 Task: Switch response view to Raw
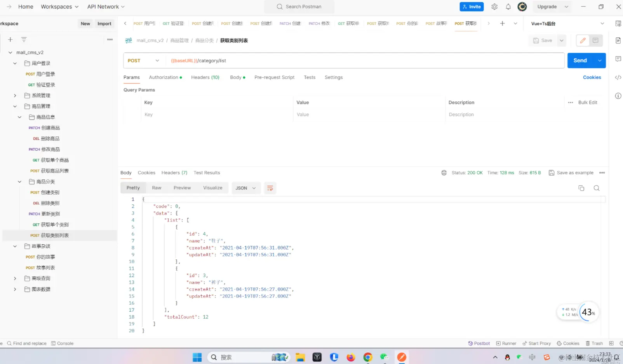point(157,188)
